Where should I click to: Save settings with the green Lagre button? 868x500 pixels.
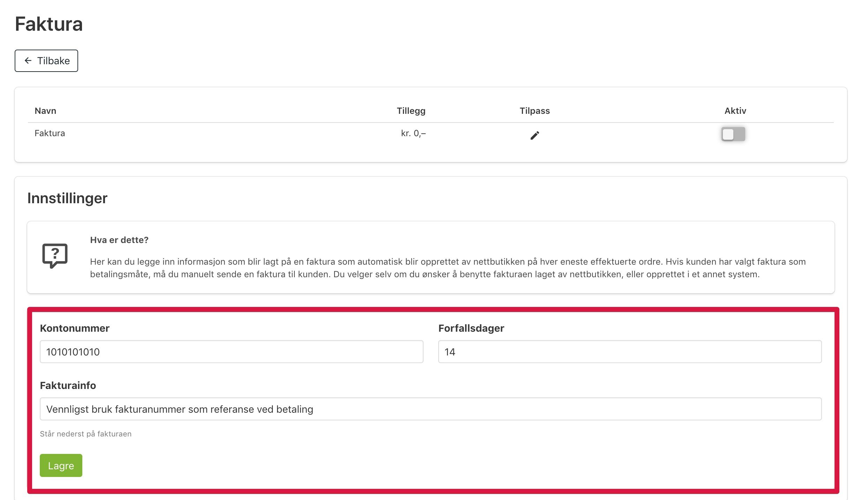61,465
